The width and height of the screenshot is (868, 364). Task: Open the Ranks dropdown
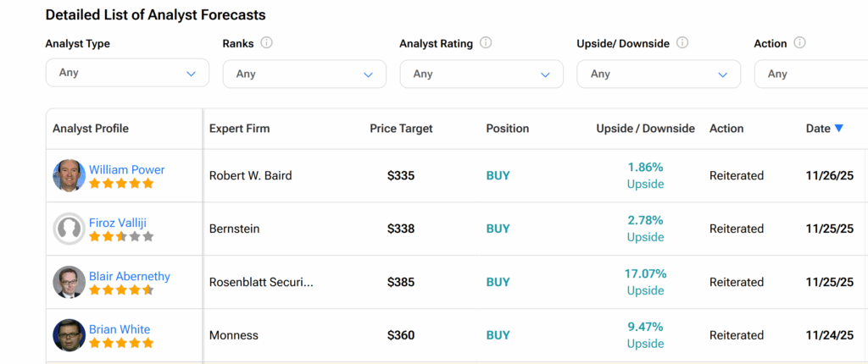304,74
